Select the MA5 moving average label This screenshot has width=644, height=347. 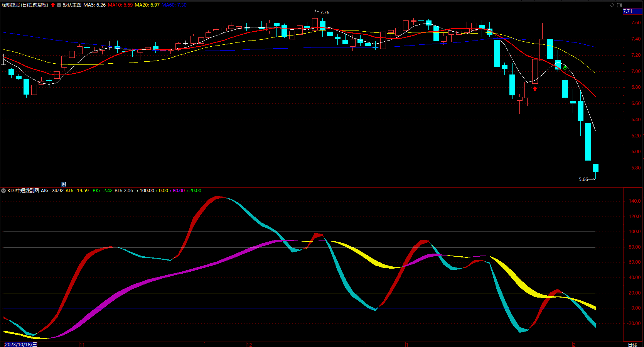[x=94, y=5]
